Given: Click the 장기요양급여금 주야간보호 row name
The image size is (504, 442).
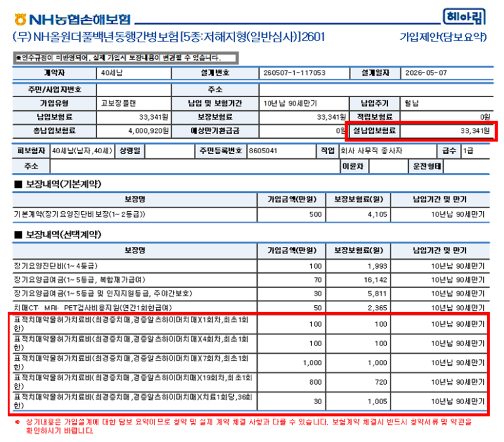Looking at the screenshot, I should (x=103, y=294).
